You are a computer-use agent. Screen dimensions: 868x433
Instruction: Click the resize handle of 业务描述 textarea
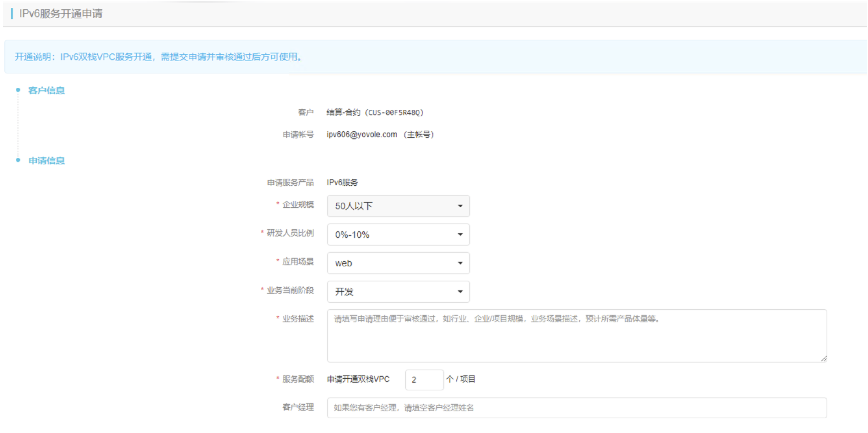(824, 359)
